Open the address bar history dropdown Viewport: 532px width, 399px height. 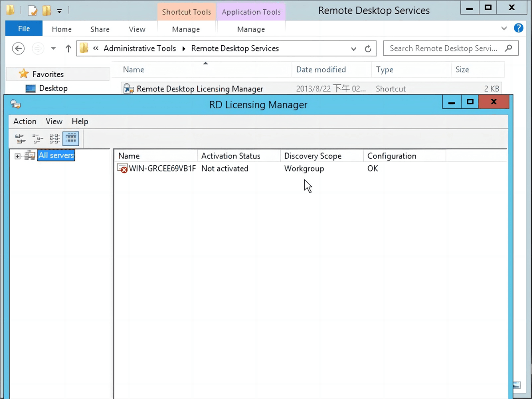[353, 49]
